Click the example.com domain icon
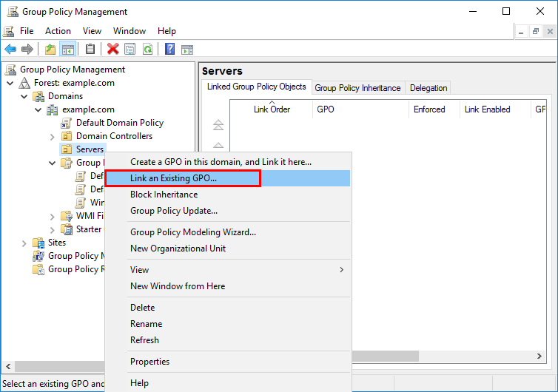The width and height of the screenshot is (558, 392). click(53, 109)
